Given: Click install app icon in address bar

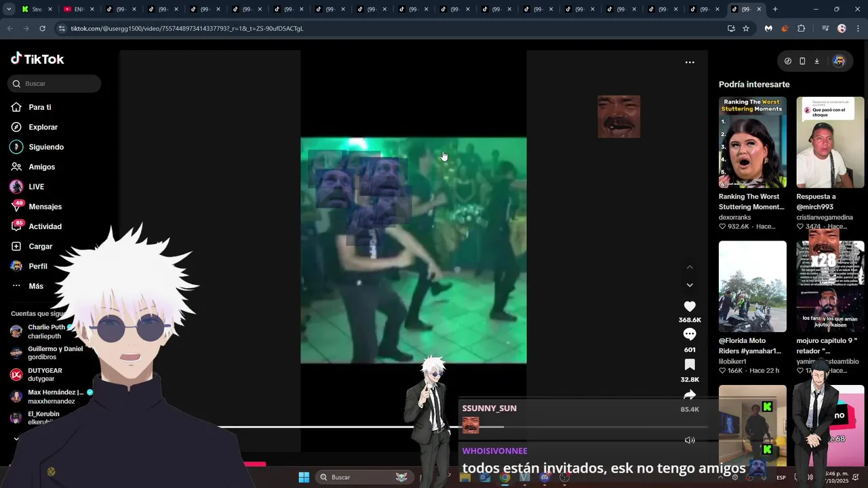Looking at the screenshot, I should click(x=731, y=28).
